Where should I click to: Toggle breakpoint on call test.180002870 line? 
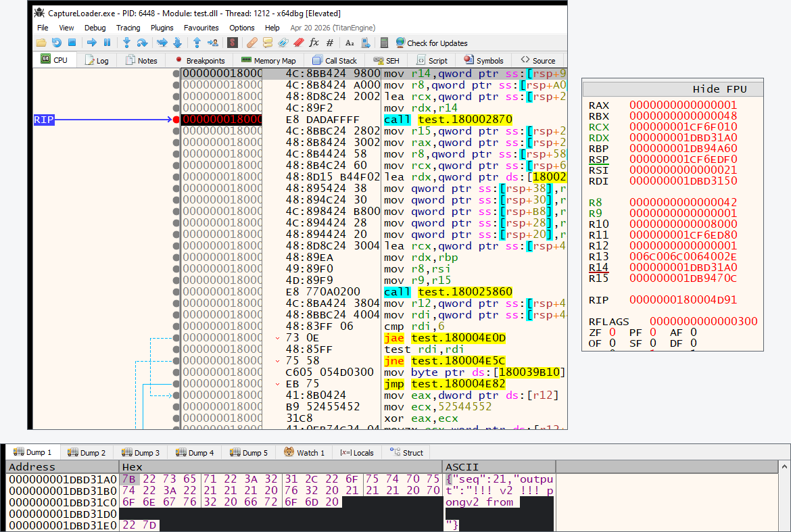(x=176, y=120)
